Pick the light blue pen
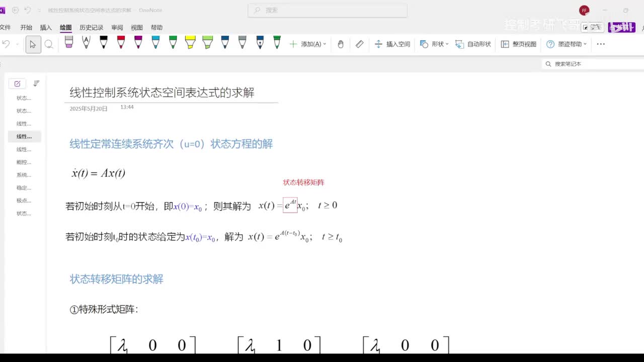 (155, 43)
